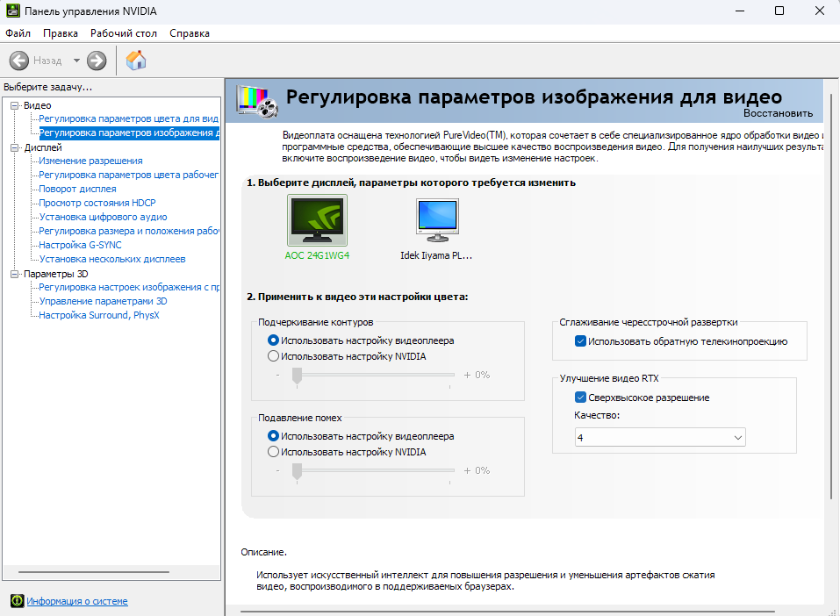Open Изменение разрешения page
The width and height of the screenshot is (840, 616).
pos(90,161)
